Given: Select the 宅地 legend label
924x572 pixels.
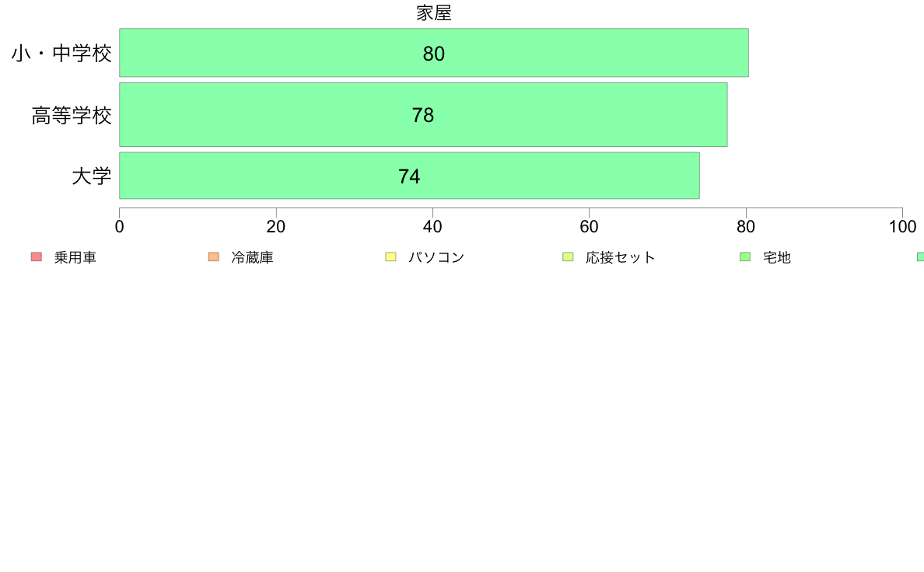Looking at the screenshot, I should coord(777,257).
